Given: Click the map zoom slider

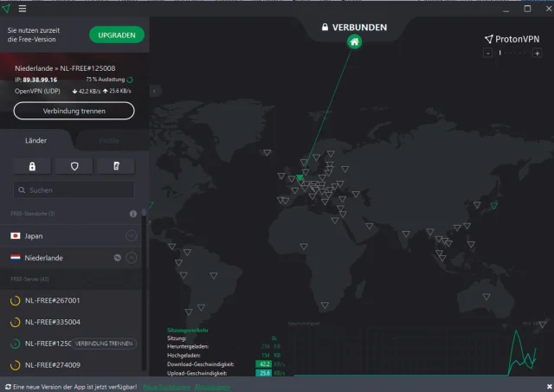Looking at the screenshot, I should [x=512, y=53].
